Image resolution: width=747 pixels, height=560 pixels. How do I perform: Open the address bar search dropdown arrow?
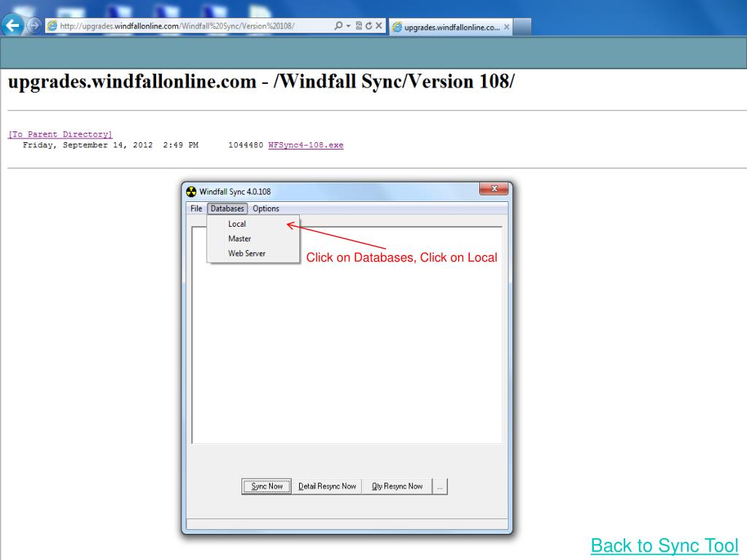348,26
